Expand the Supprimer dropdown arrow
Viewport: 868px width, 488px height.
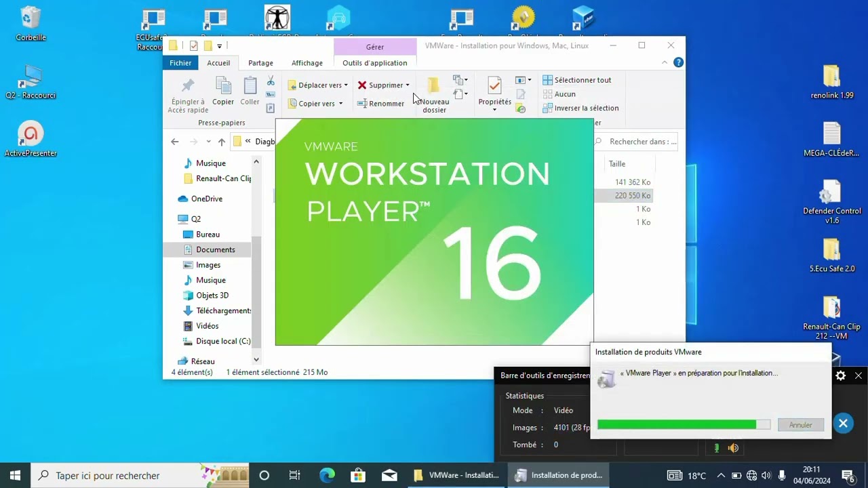tap(408, 85)
